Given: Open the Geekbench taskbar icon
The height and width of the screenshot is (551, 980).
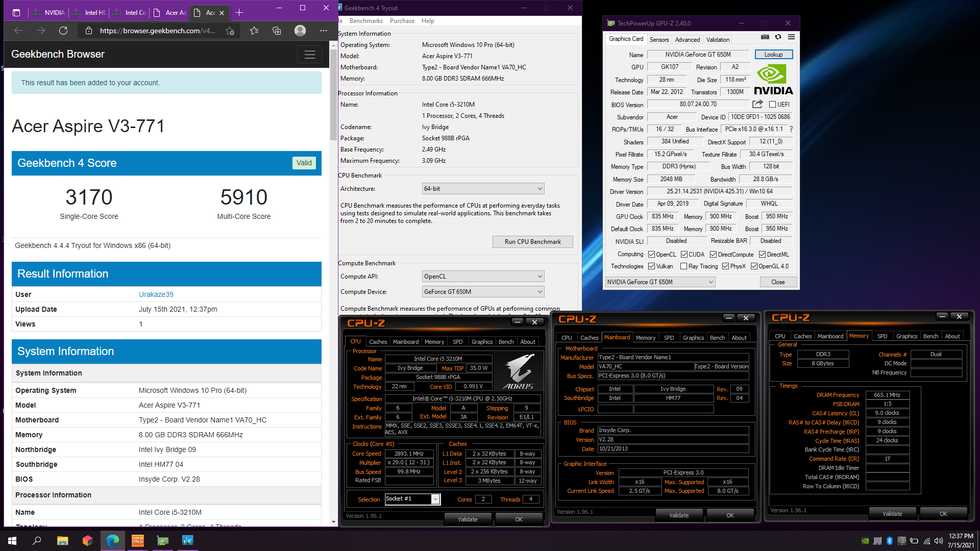Looking at the screenshot, I should coord(188,540).
